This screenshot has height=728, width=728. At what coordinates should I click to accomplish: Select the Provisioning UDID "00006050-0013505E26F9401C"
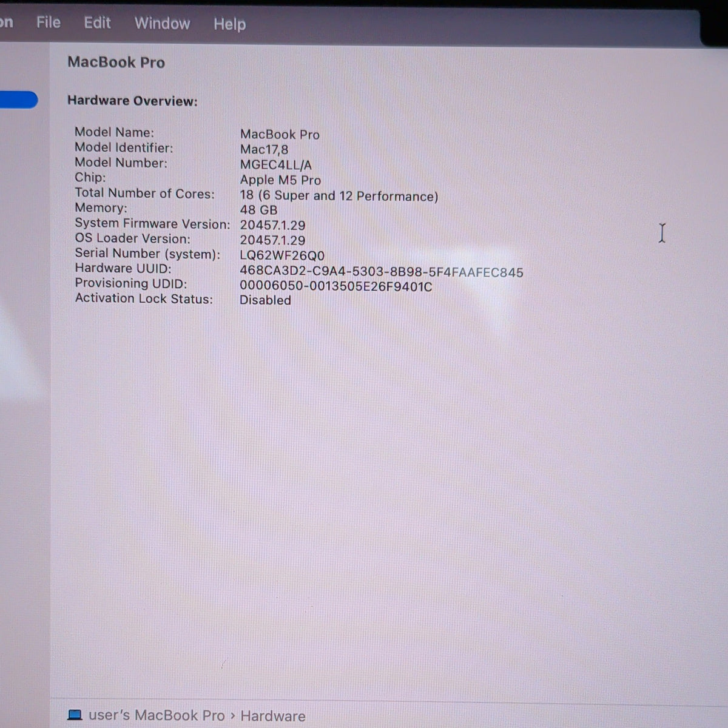[336, 286]
